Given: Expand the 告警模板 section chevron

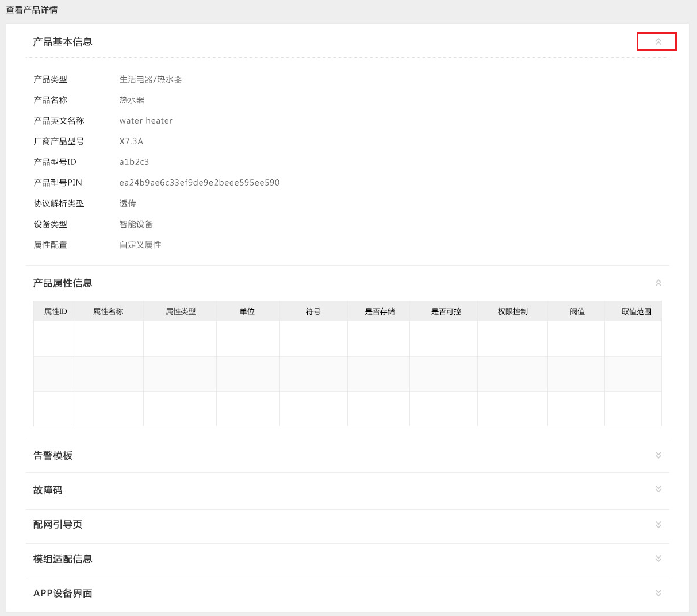Looking at the screenshot, I should (658, 455).
